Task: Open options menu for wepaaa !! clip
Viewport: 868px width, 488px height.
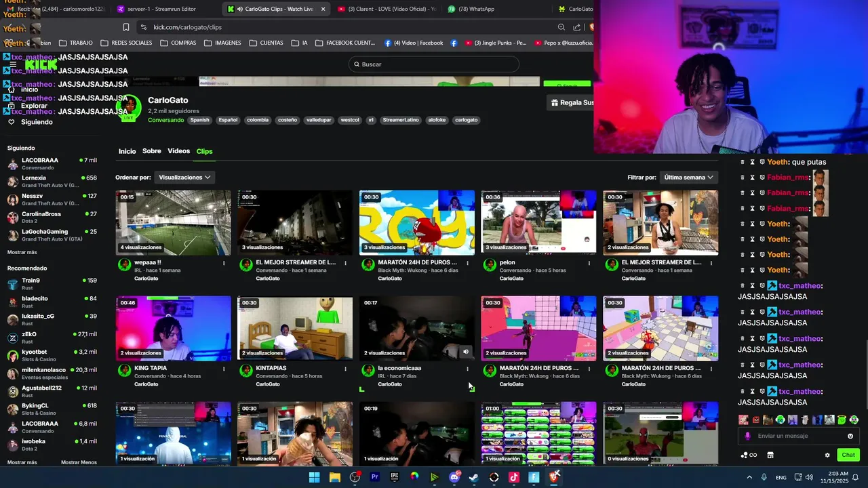Action: pos(224,263)
